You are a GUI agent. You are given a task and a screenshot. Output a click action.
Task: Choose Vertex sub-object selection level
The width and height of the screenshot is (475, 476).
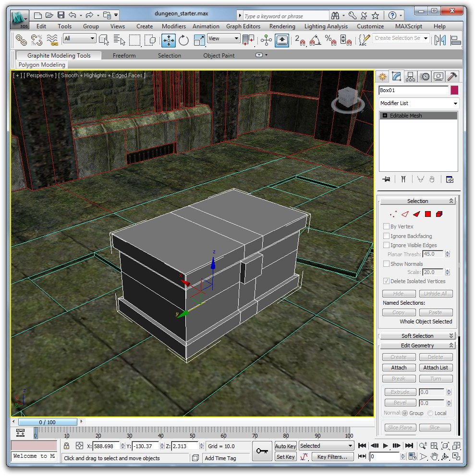point(394,214)
